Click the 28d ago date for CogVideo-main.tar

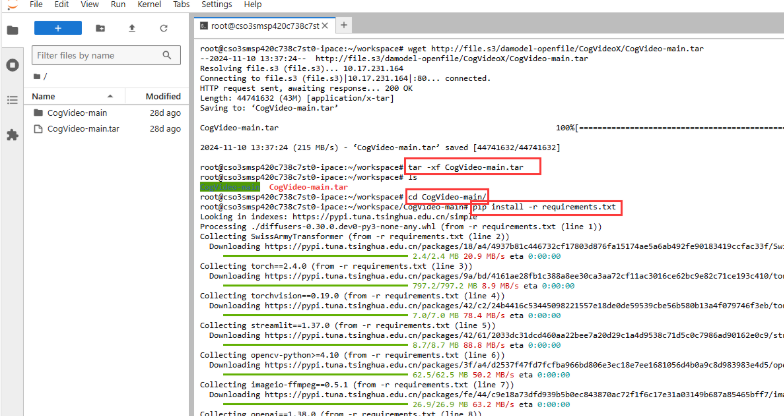[165, 129]
